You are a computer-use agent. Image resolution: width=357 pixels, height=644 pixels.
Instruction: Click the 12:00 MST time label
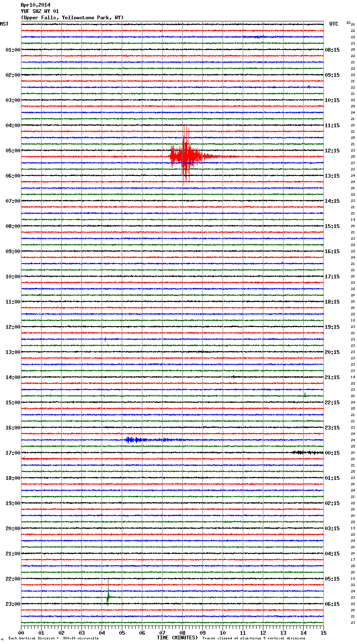pyautogui.click(x=13, y=327)
